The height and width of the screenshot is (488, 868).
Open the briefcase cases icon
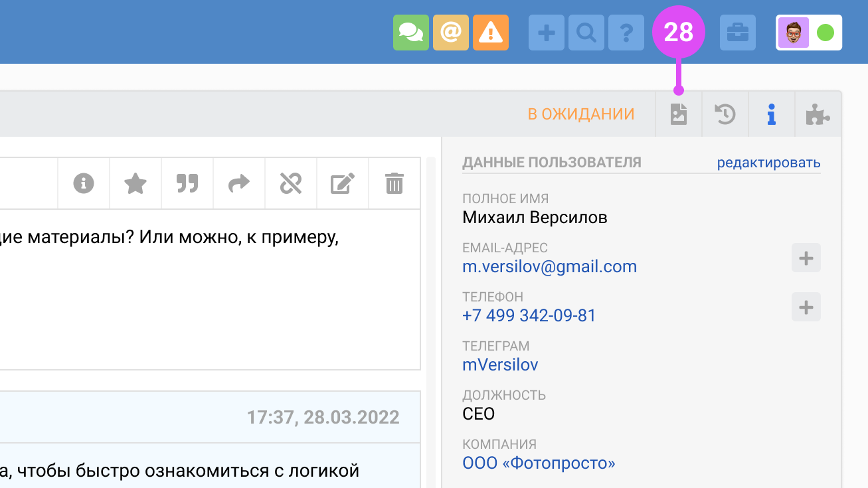737,32
